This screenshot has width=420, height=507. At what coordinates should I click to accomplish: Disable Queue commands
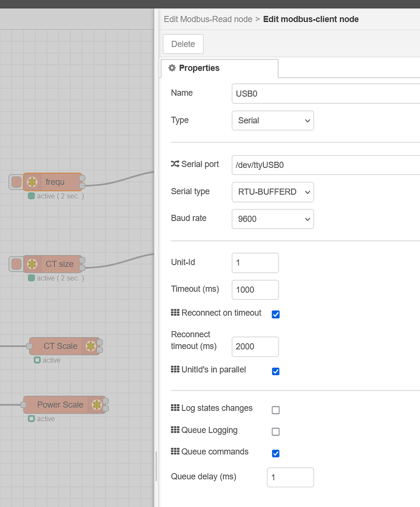click(275, 453)
